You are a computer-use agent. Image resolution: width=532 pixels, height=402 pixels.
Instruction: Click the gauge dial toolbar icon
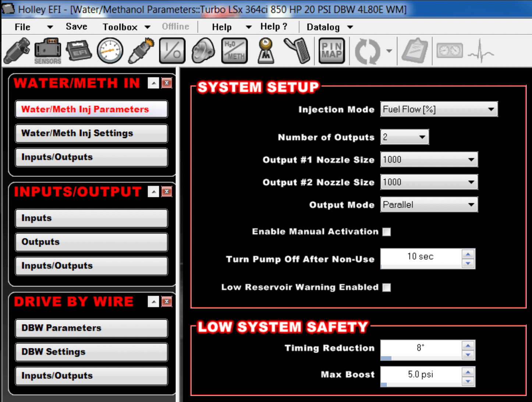pyautogui.click(x=110, y=51)
